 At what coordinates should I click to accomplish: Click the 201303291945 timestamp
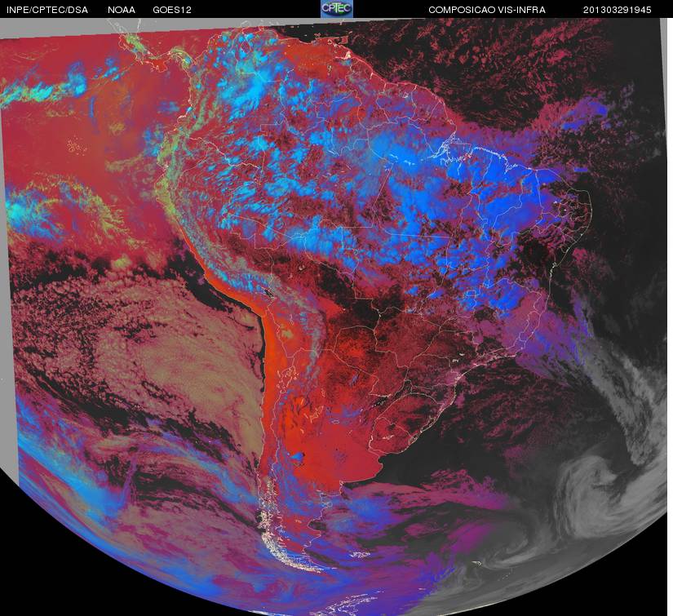click(x=618, y=10)
